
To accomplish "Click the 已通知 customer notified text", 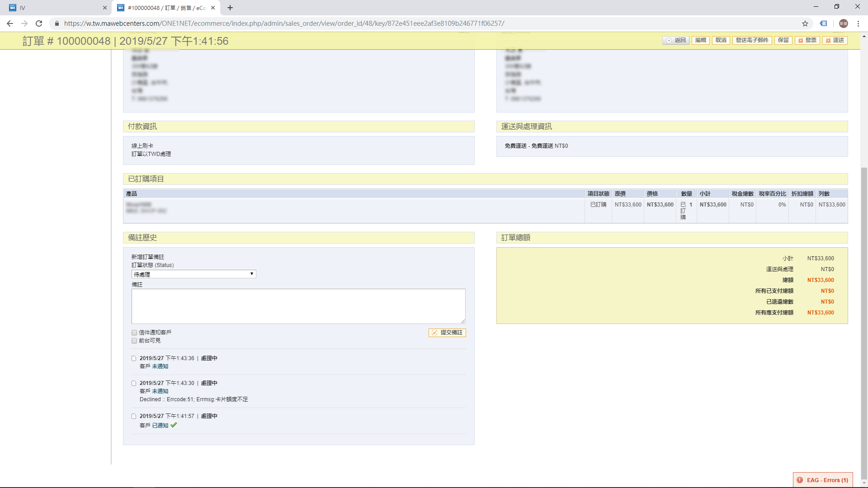I will click(160, 426).
